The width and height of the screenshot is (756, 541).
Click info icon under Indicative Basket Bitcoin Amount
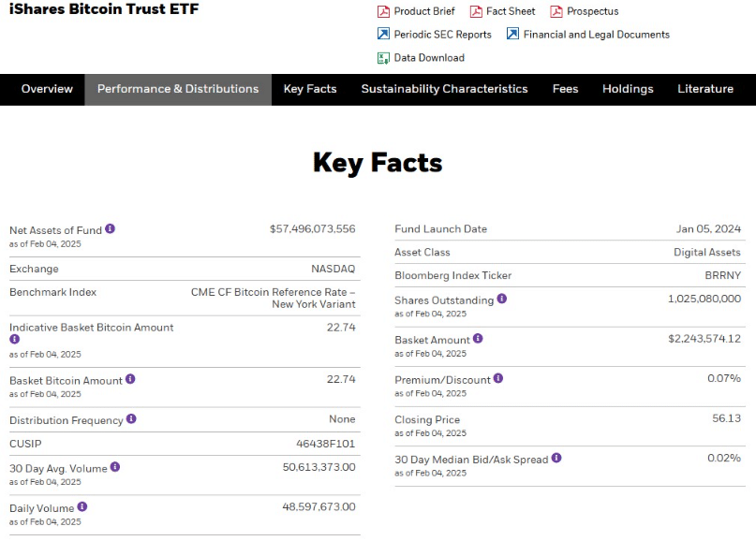coord(14,340)
